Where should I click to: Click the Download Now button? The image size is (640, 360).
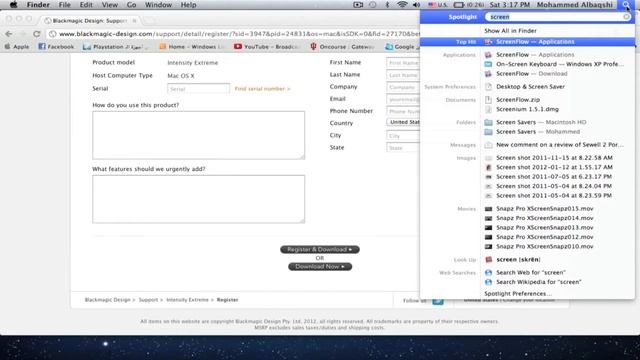point(320,267)
